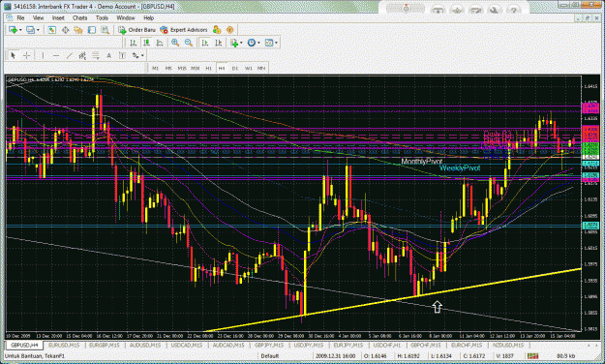The image size is (605, 364).
Task: Zoom out the chart
Action: pos(189,43)
